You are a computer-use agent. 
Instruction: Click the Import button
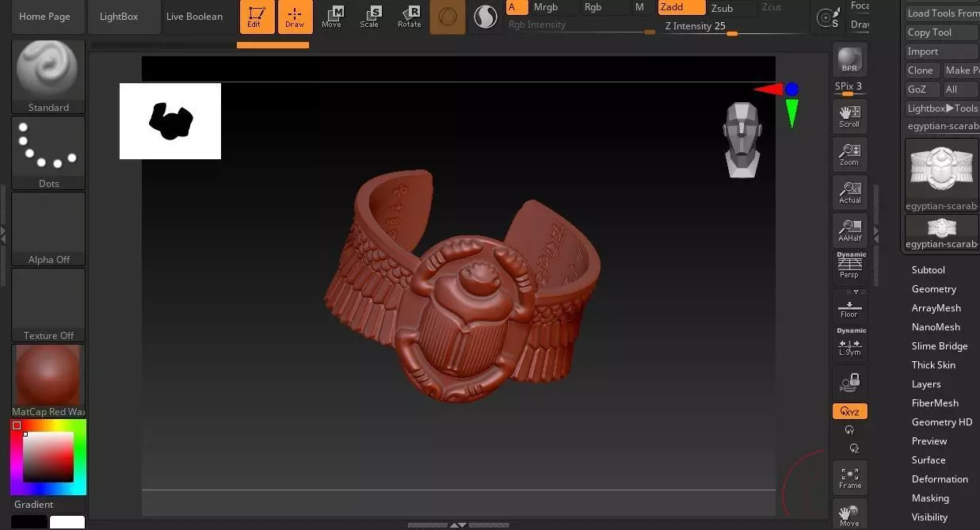tap(941, 51)
